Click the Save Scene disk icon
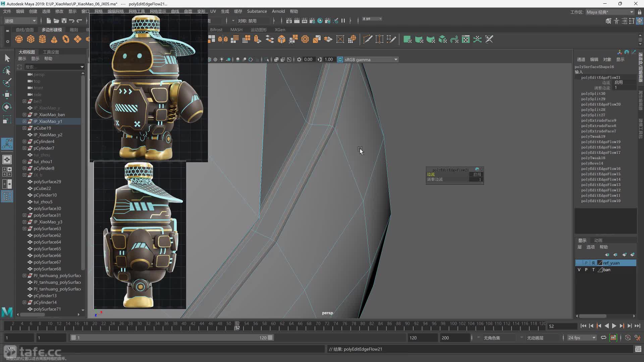Image resolution: width=644 pixels, height=362 pixels. coord(64,21)
